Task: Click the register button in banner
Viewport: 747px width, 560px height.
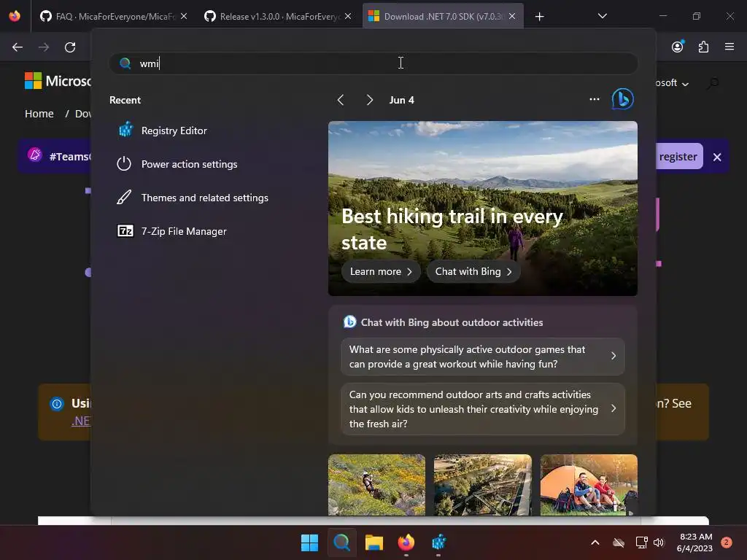Action: click(x=678, y=157)
